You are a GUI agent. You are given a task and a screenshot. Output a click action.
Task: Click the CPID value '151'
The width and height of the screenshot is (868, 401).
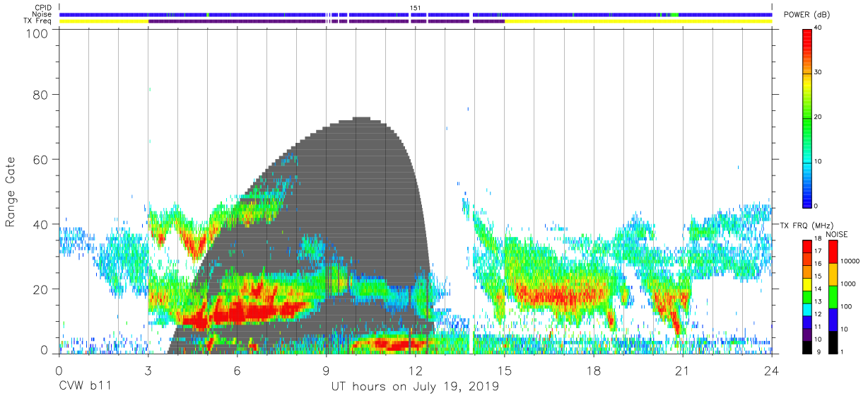(416, 8)
